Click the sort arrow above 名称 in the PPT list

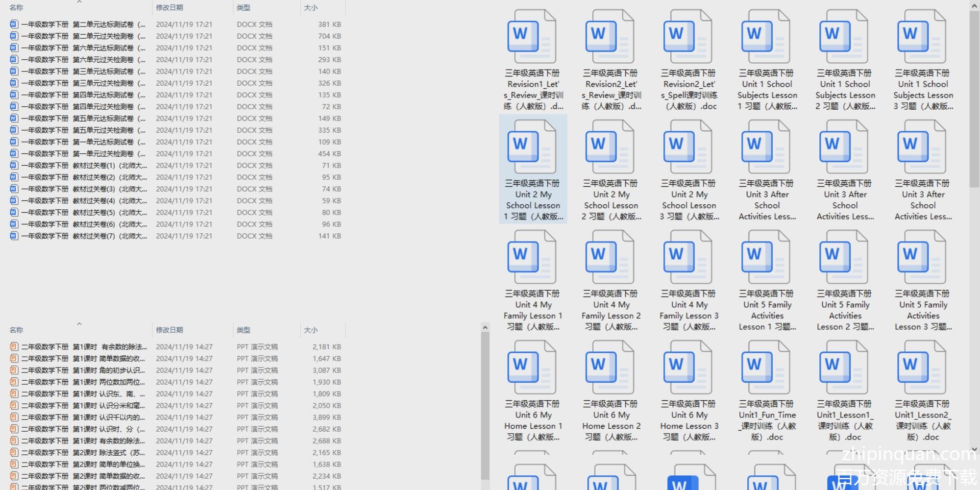79,324
